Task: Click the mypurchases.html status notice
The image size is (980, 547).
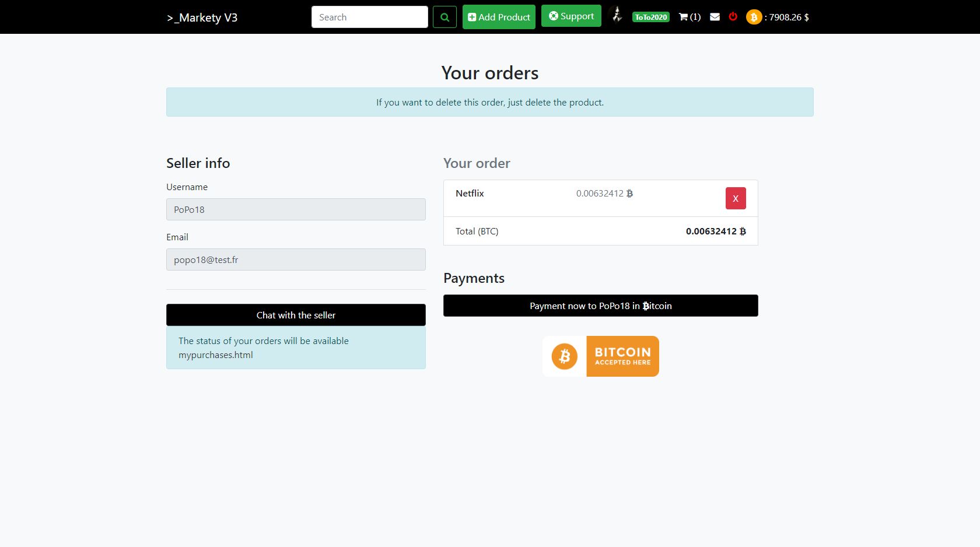Action: click(296, 348)
